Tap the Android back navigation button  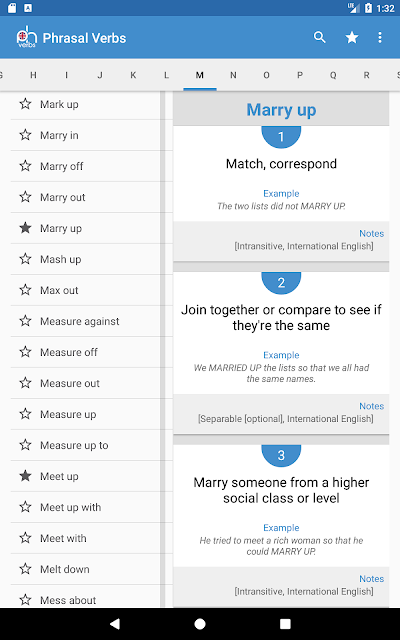[x=115, y=624]
